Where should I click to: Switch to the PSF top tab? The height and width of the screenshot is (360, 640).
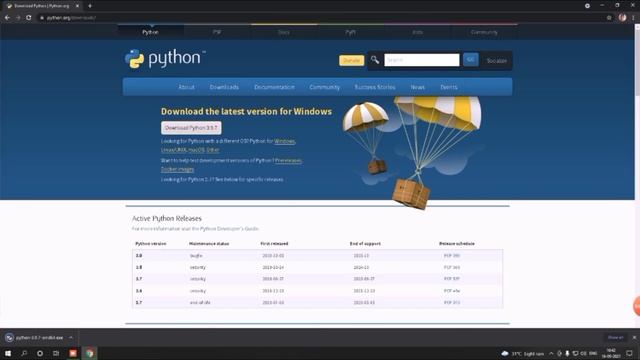click(217, 32)
